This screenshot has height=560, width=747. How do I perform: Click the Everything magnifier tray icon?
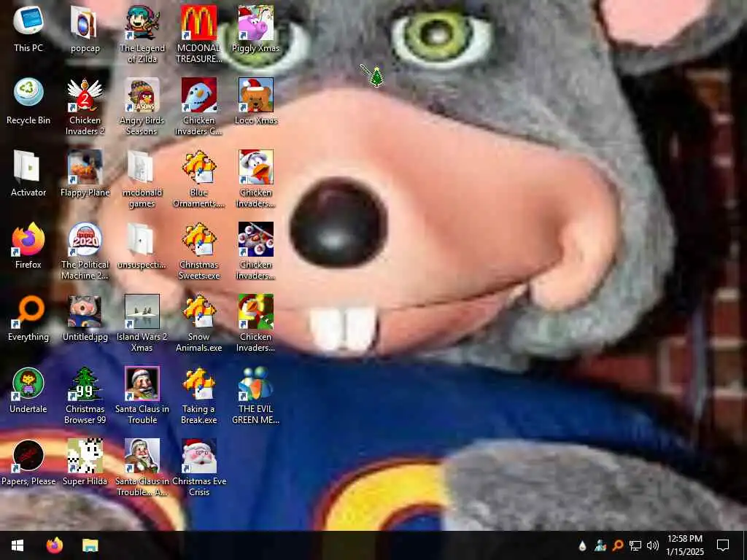(617, 545)
